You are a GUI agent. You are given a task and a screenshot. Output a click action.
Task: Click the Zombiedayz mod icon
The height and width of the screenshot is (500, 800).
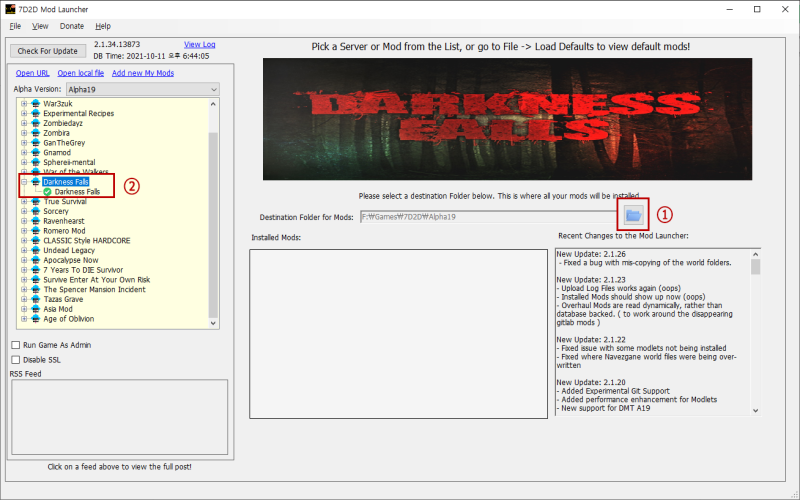point(36,123)
